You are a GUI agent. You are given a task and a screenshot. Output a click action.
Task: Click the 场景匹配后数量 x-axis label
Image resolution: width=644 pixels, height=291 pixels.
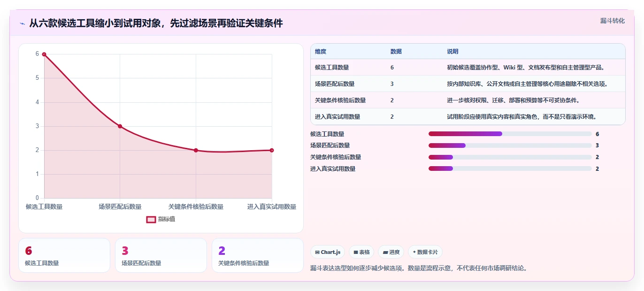120,207
